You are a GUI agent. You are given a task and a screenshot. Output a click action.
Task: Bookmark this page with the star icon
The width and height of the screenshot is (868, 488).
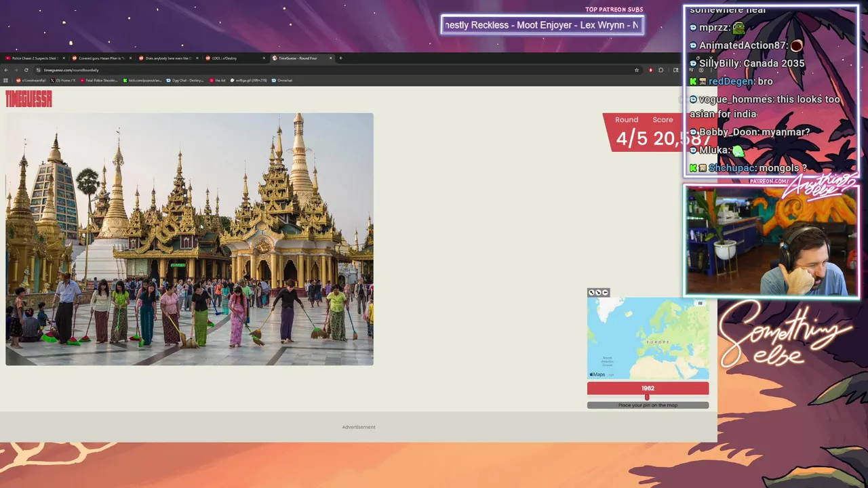point(637,70)
